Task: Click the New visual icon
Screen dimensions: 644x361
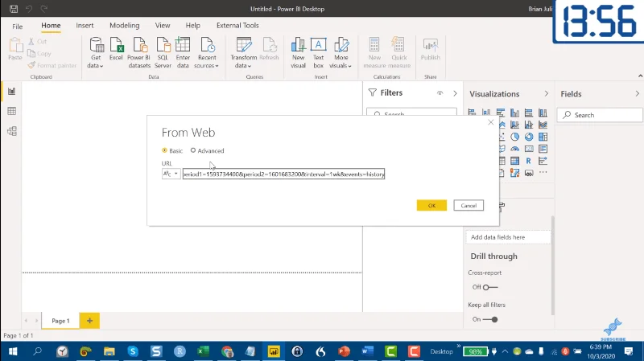Action: (298, 52)
